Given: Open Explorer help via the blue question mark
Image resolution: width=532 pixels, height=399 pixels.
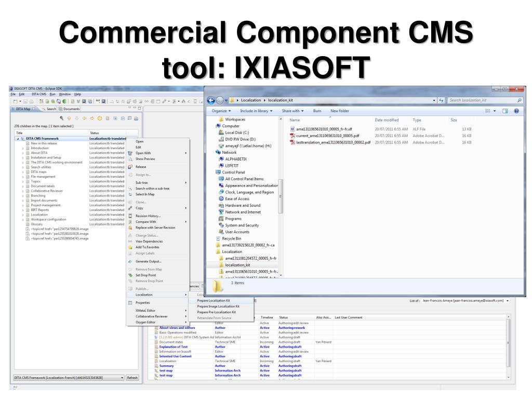Looking at the screenshot, I should pyautogui.click(x=516, y=111).
